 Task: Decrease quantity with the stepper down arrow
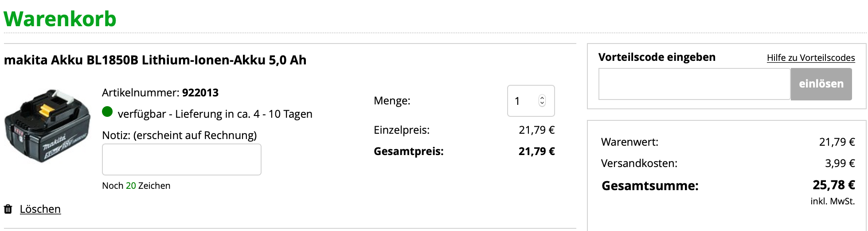point(542,104)
